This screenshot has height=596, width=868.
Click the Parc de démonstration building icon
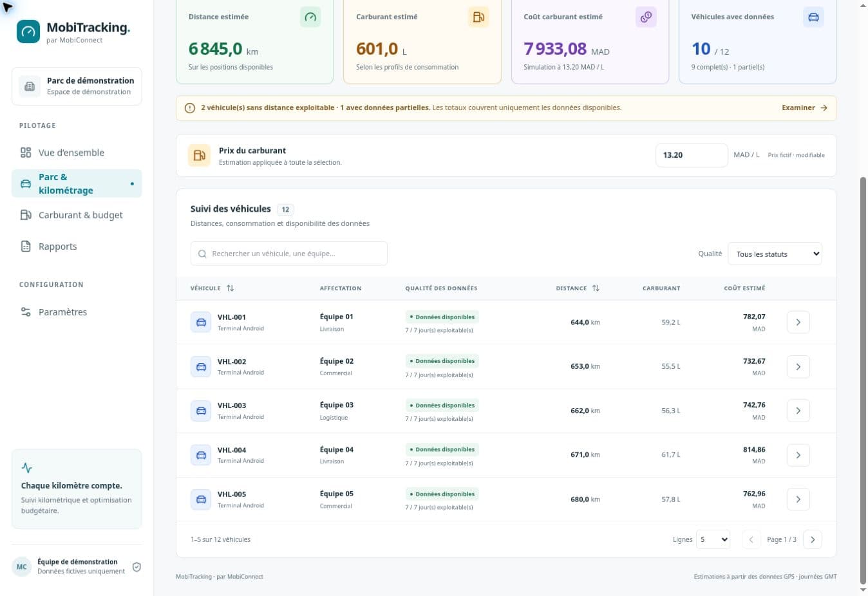coord(30,86)
